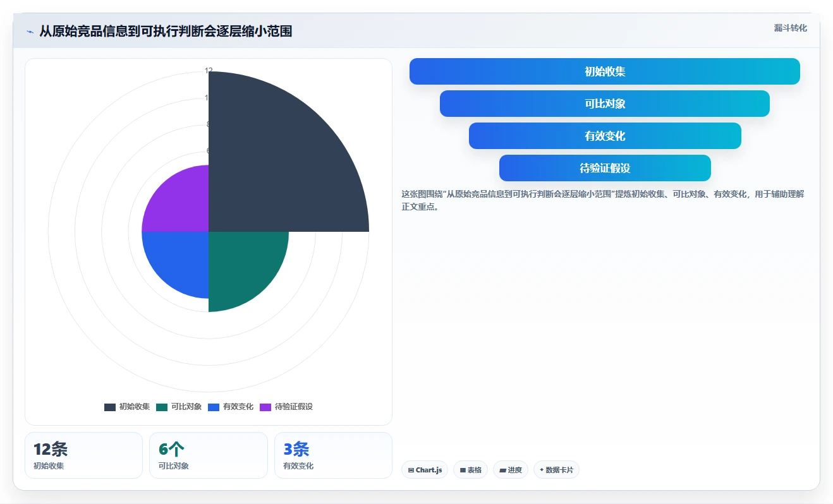The height and width of the screenshot is (504, 833).
Task: Click the 进度 tag chip
Action: click(x=511, y=470)
